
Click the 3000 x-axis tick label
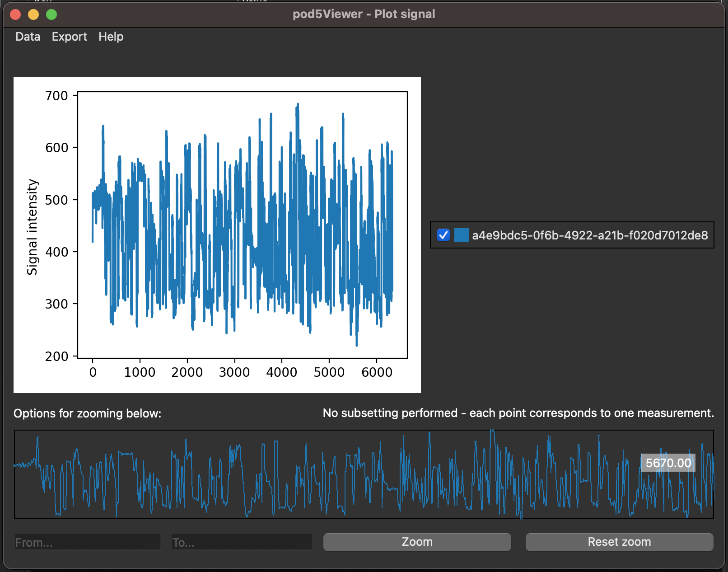click(x=234, y=372)
